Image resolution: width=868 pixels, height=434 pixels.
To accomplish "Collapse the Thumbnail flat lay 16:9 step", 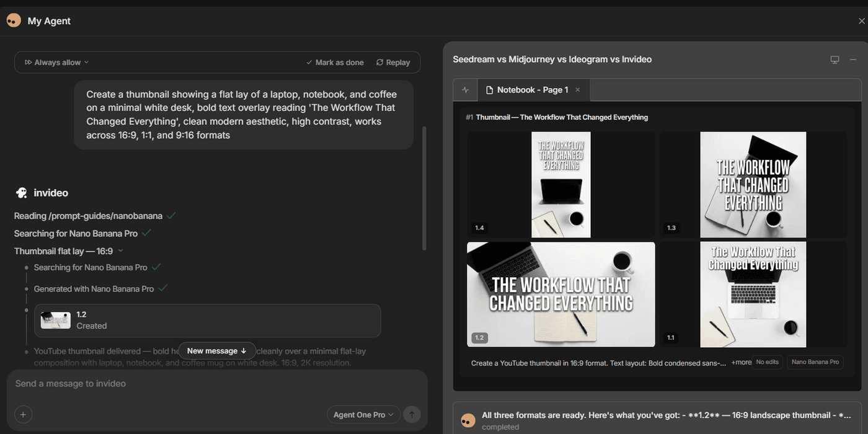I will (121, 250).
